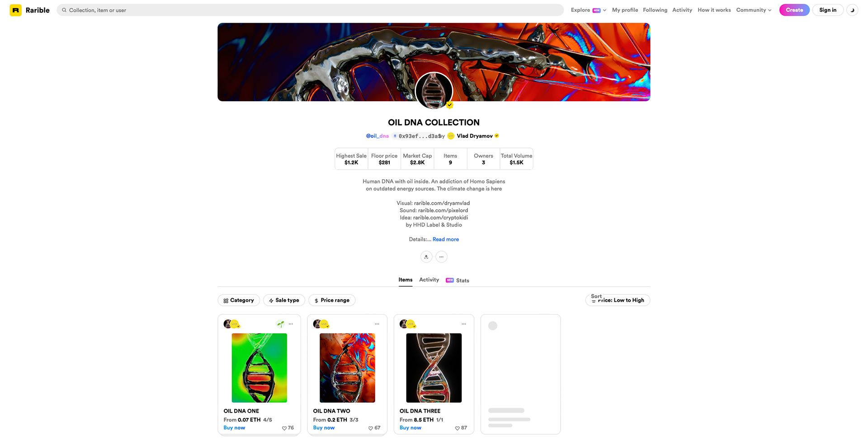The image size is (868, 446).
Task: Click owner avatars on OIL DNA THREE card
Action: [408, 324]
